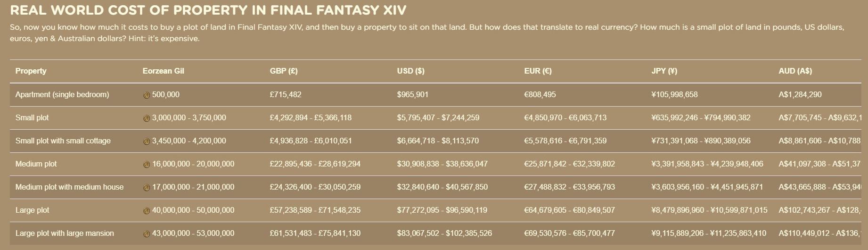Click the gil coin icon in Small plot row

click(x=146, y=118)
